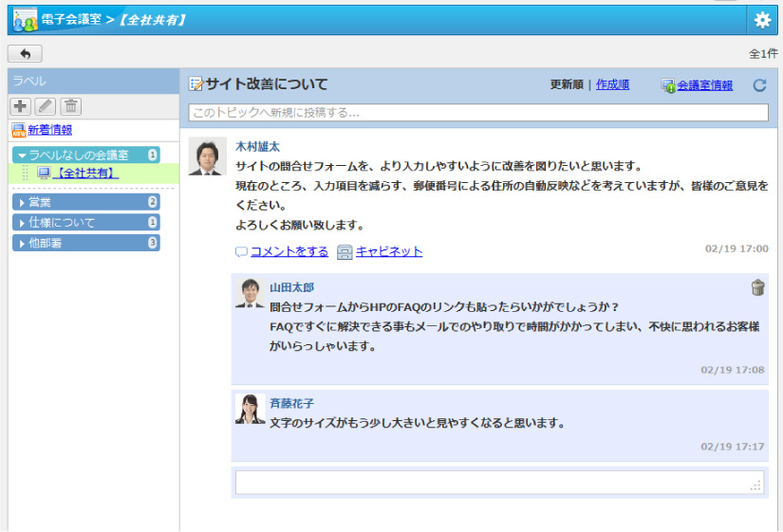Click resize grip of comment box

coord(756,486)
